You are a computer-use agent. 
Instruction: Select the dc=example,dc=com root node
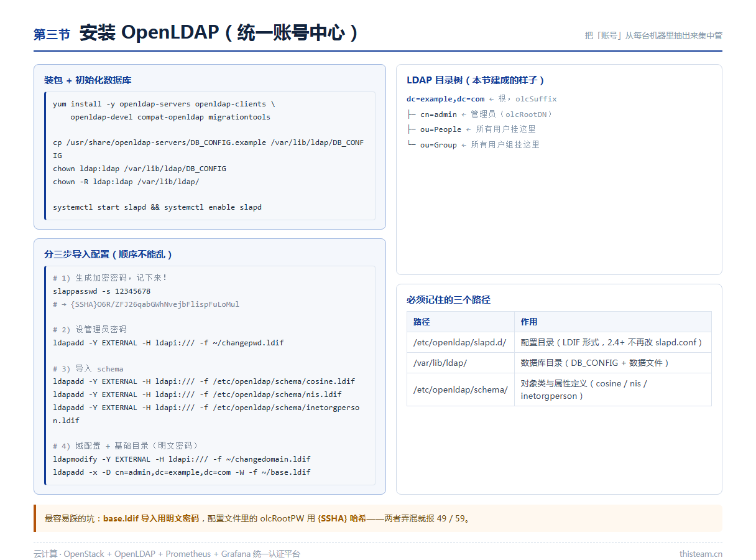pyautogui.click(x=446, y=99)
